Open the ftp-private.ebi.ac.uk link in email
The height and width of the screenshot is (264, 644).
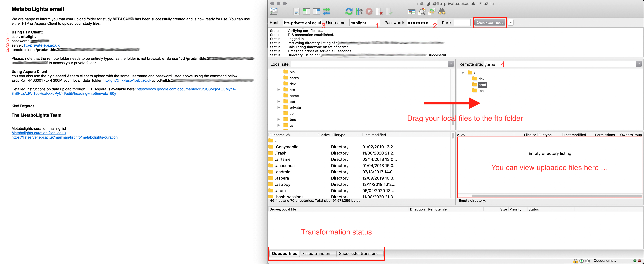[42, 45]
